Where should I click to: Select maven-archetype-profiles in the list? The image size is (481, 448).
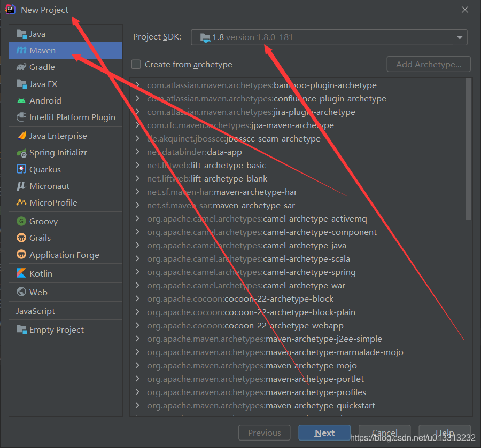(257, 392)
